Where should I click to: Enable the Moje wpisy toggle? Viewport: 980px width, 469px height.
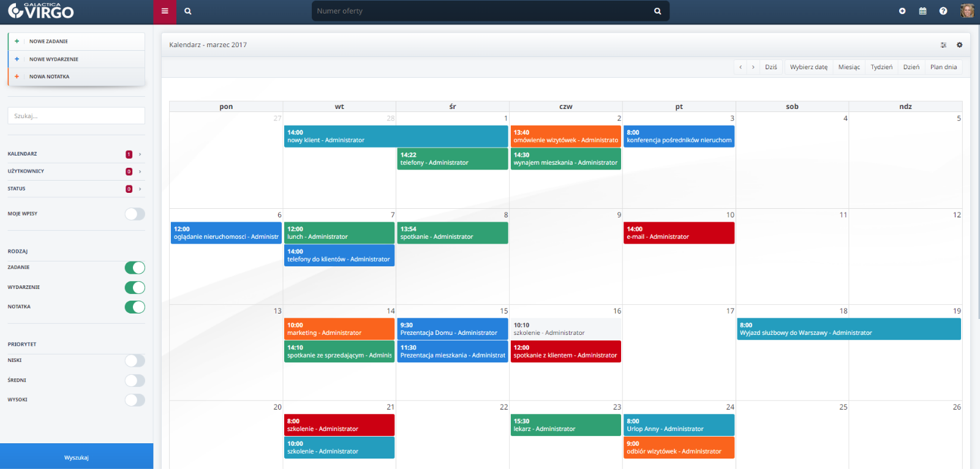pyautogui.click(x=135, y=214)
